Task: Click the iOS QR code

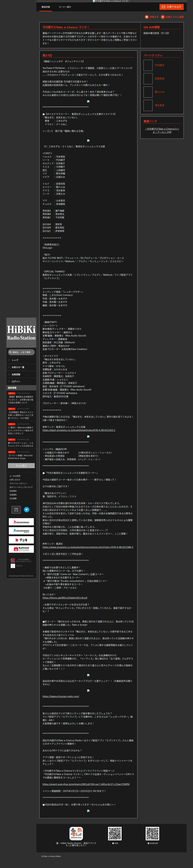Action: 115,833
